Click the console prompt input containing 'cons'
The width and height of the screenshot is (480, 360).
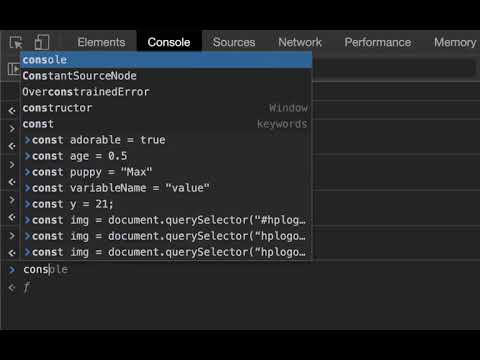[250, 269]
